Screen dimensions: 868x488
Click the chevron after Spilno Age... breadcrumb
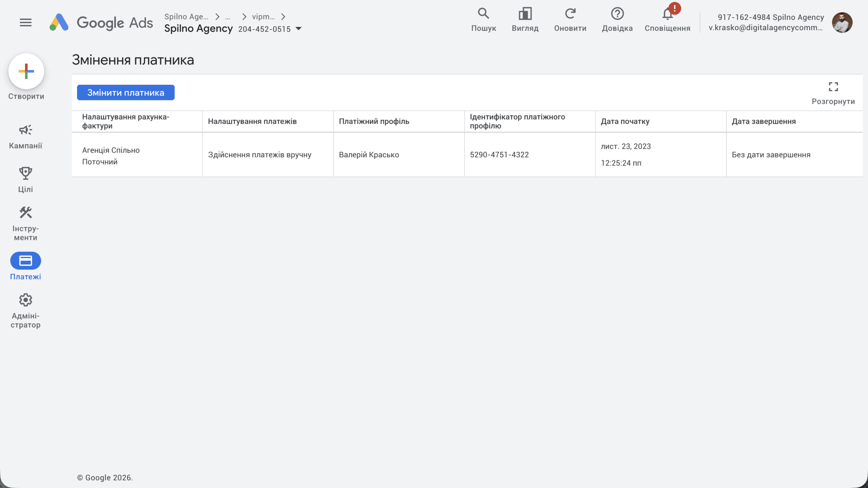click(x=217, y=17)
